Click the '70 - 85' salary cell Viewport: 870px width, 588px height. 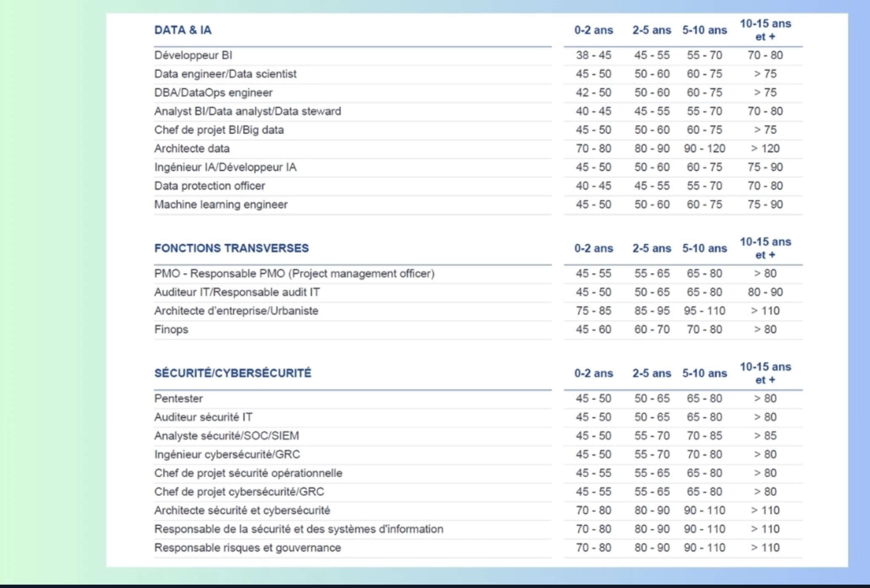704,436
